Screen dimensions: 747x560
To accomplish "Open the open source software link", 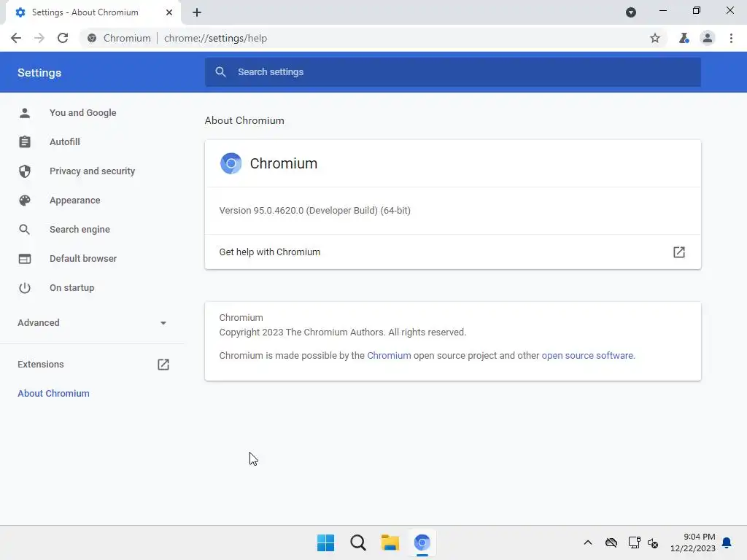I will 587,356.
